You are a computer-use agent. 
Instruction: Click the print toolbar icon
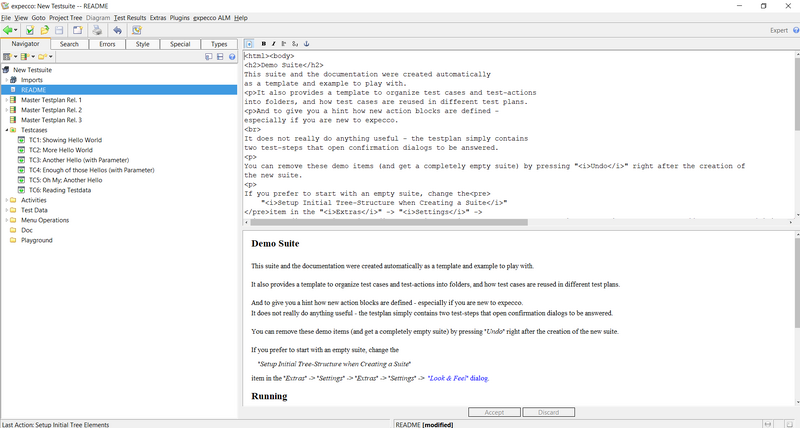pyautogui.click(x=97, y=30)
